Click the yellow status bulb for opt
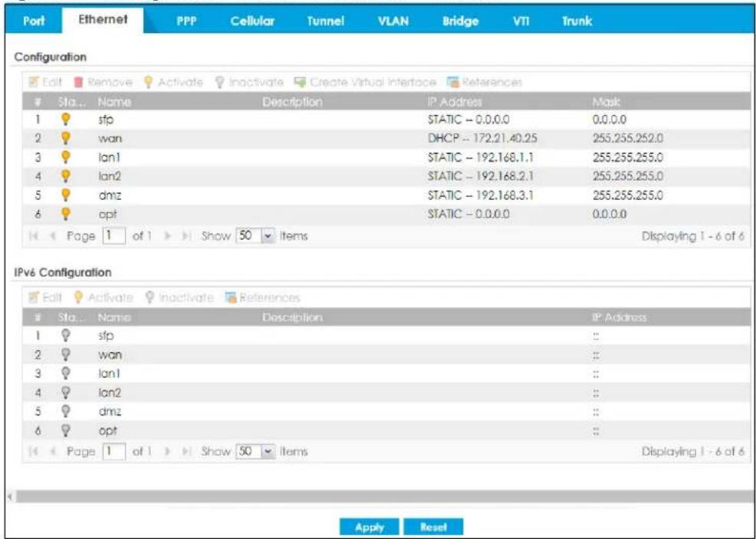 pos(66,214)
